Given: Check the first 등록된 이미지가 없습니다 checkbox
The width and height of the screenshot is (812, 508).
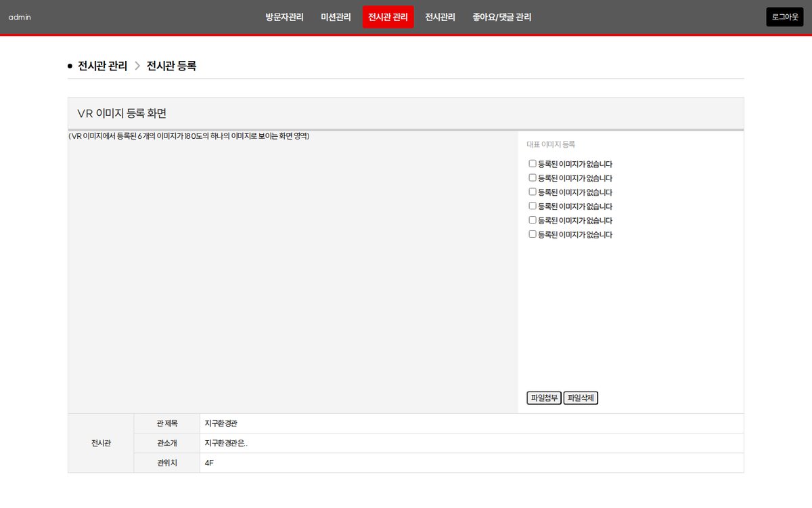Looking at the screenshot, I should pos(533,163).
